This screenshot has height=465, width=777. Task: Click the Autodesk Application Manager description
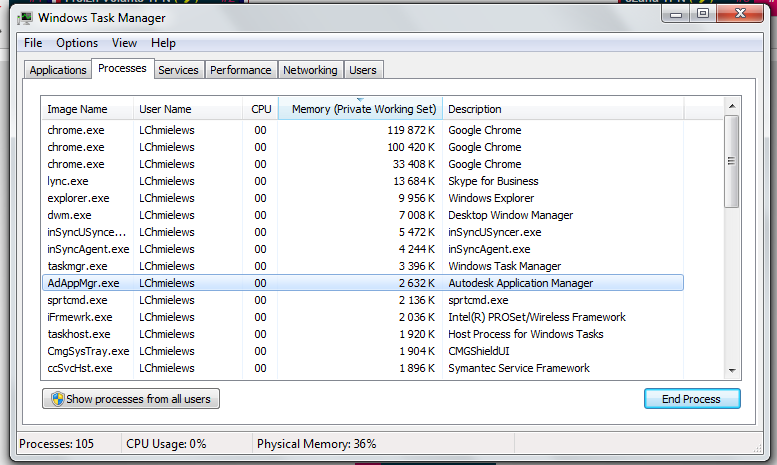[520, 283]
